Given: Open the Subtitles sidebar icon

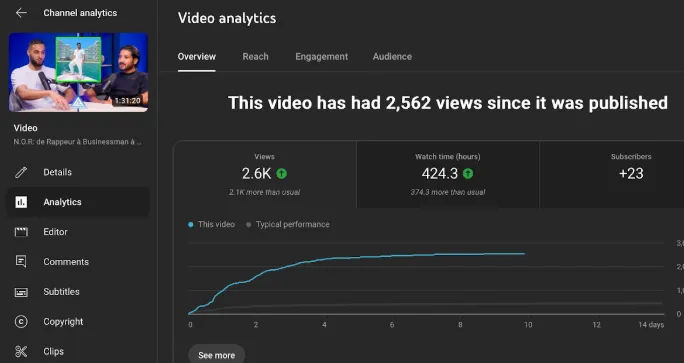Looking at the screenshot, I should [x=21, y=292].
